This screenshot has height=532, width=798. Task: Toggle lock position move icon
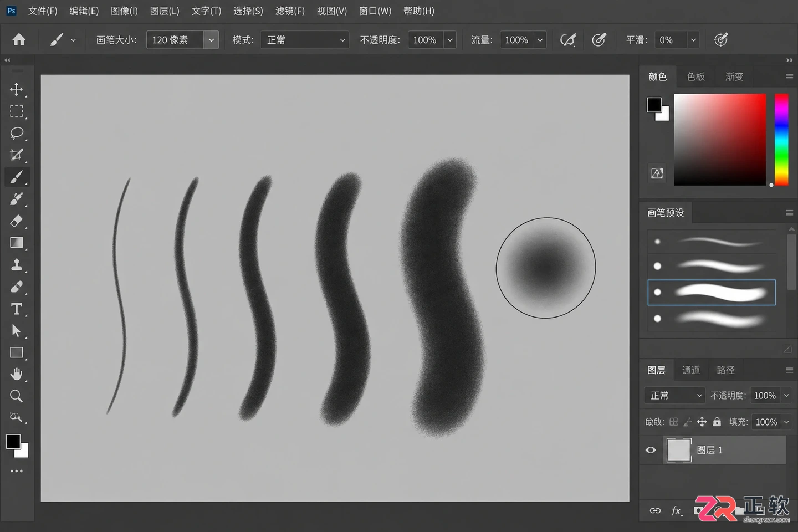point(702,422)
